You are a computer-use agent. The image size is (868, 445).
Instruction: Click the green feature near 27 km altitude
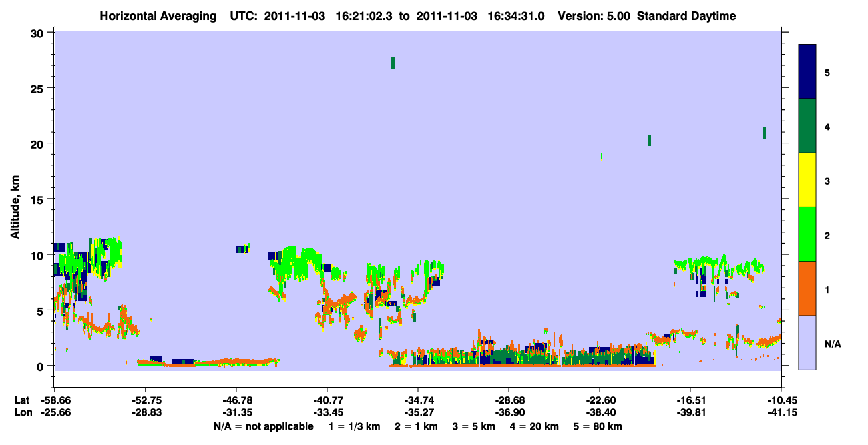coord(393,63)
